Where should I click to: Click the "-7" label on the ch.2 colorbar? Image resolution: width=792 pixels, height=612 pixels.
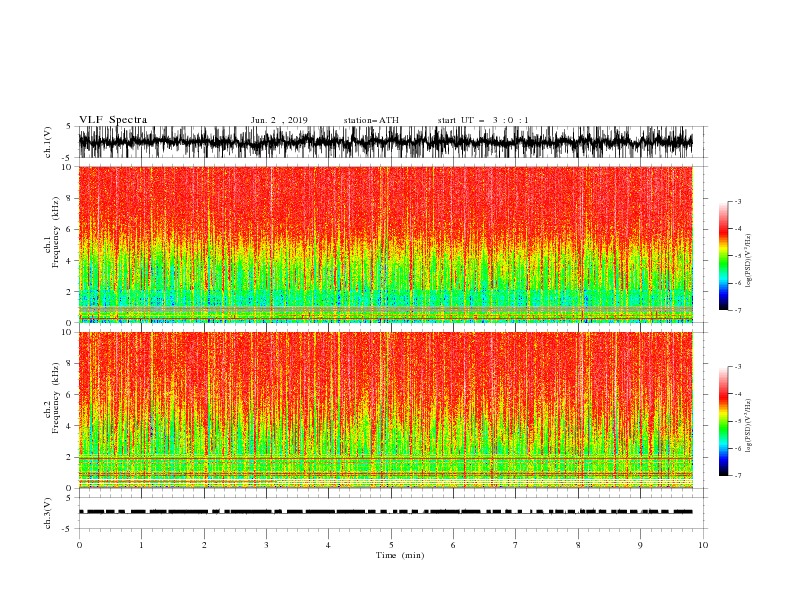tap(737, 475)
